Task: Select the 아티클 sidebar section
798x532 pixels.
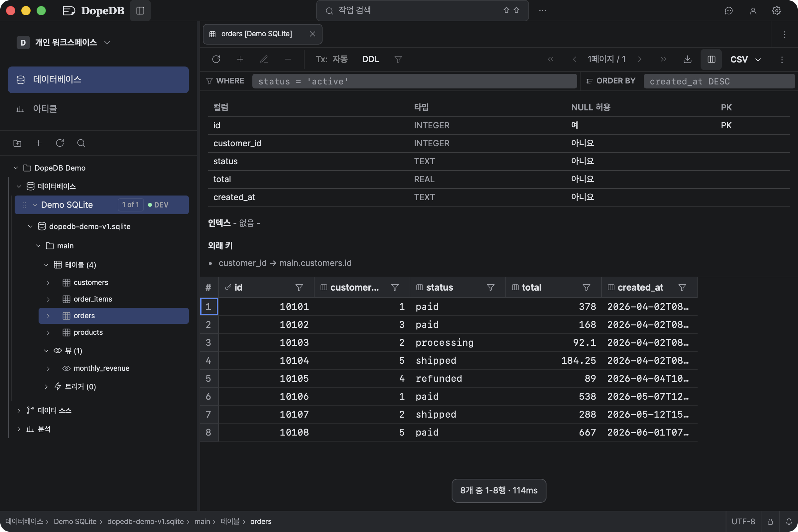Action: [x=98, y=109]
